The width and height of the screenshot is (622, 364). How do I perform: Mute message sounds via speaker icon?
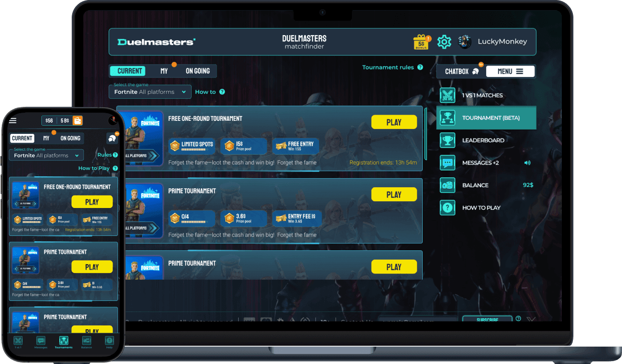click(527, 163)
